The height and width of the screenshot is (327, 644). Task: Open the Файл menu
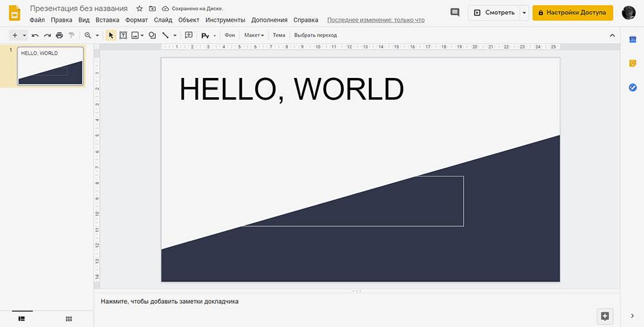pos(37,20)
